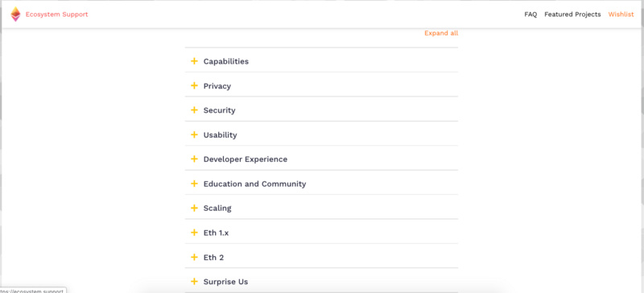This screenshot has width=644, height=293.
Task: Expand the Surprise Us section
Action: point(321,282)
